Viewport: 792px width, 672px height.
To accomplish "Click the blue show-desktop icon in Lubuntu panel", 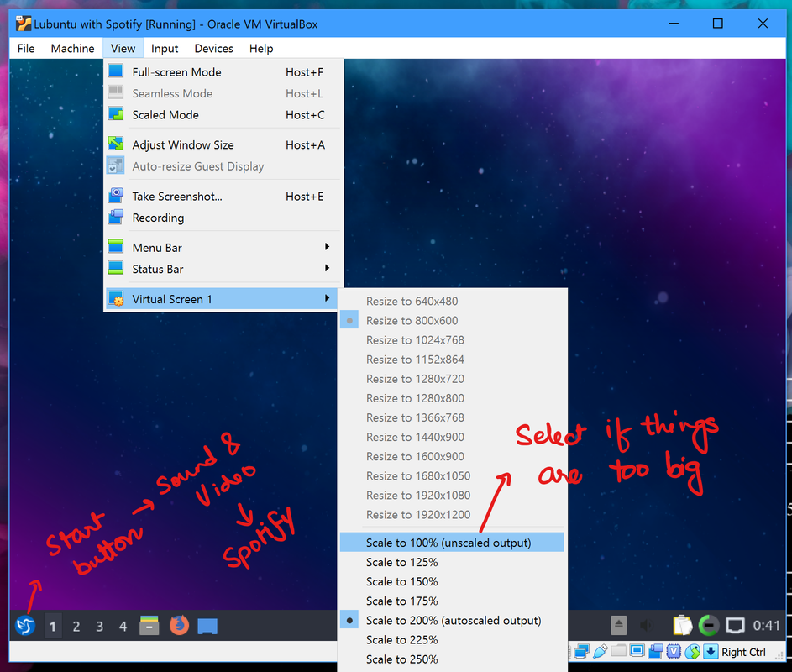I will (x=207, y=626).
